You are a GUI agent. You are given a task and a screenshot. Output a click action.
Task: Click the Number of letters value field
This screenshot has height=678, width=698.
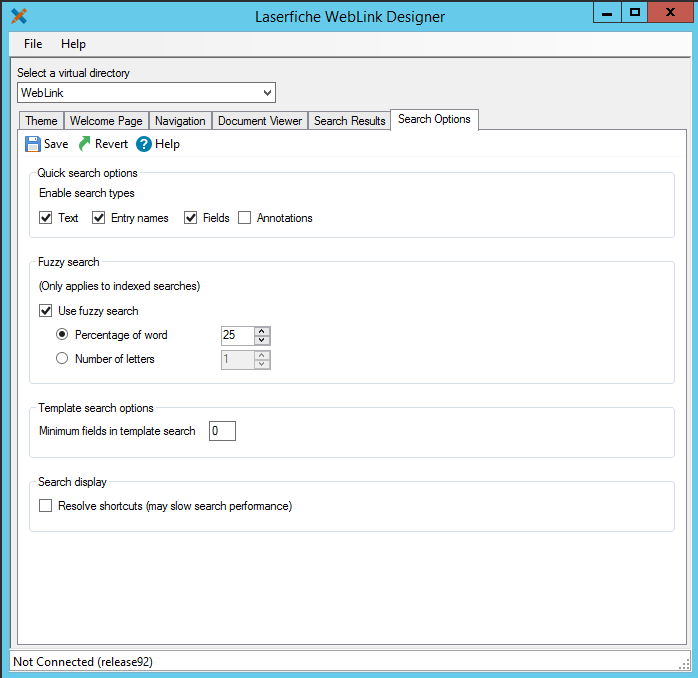[238, 360]
